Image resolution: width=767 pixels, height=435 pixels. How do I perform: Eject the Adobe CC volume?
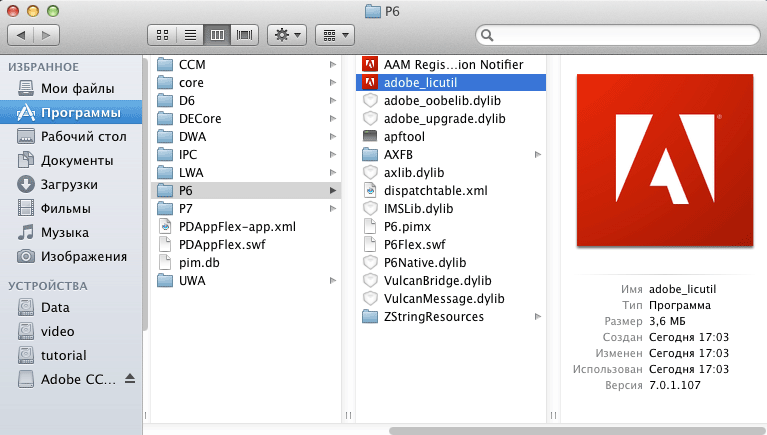(130, 379)
